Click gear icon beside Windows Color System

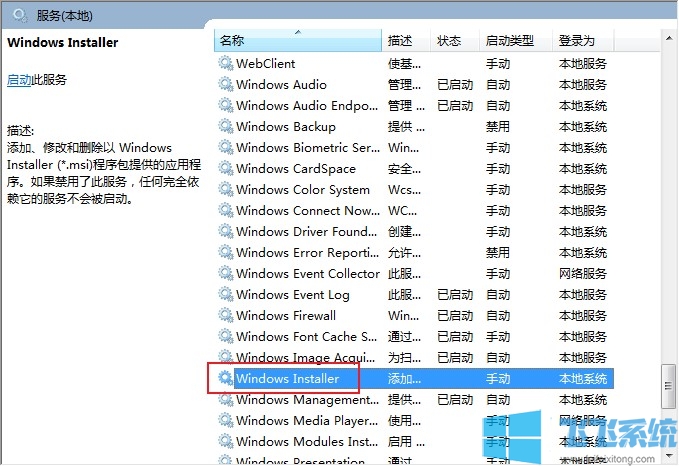[x=226, y=189]
